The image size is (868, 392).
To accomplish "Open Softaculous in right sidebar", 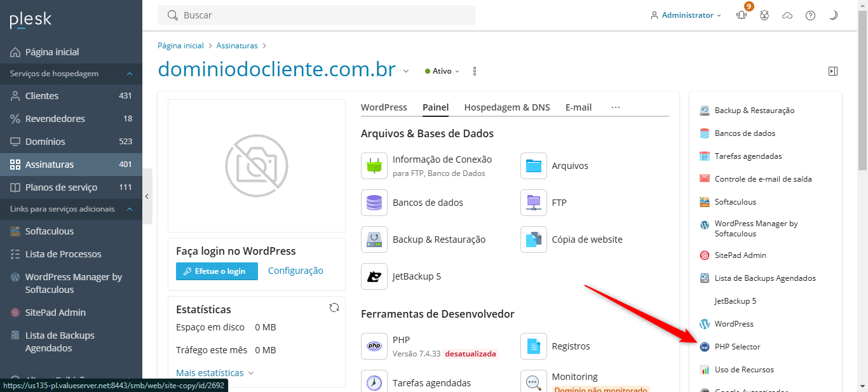I will tap(735, 202).
